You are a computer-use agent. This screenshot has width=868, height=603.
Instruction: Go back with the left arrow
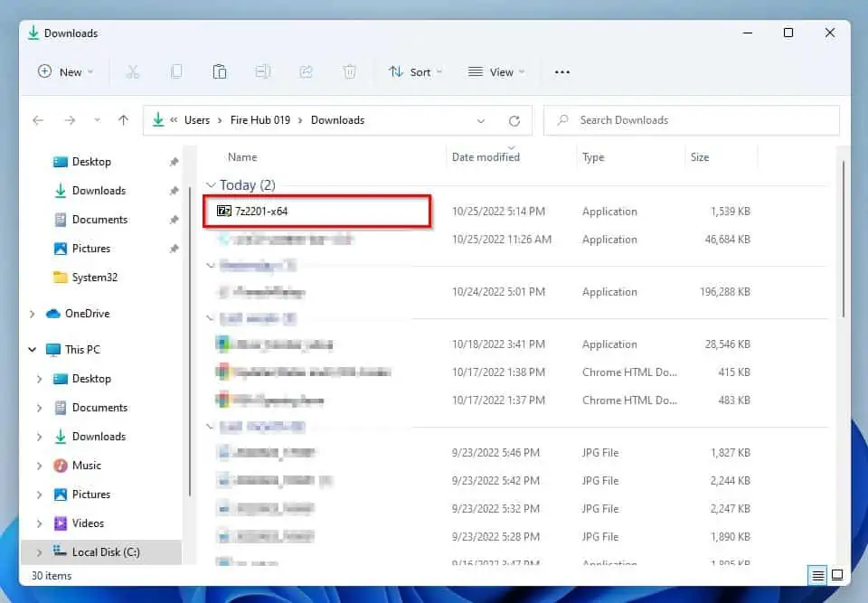38,120
